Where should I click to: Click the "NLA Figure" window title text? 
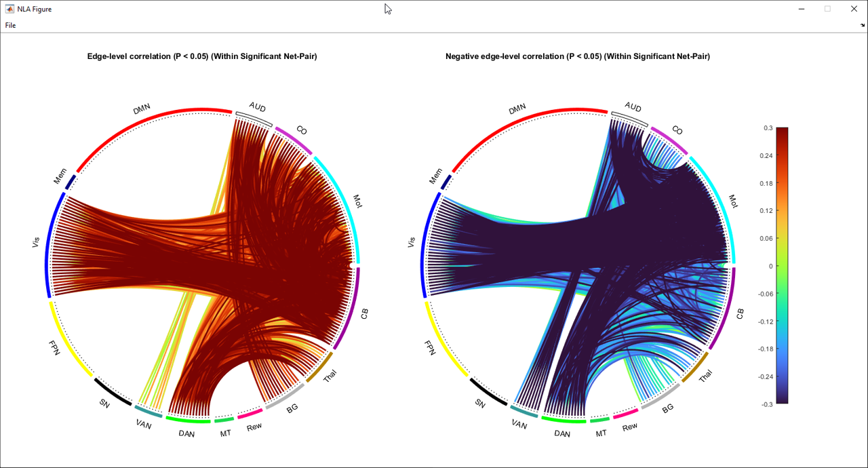click(x=34, y=9)
